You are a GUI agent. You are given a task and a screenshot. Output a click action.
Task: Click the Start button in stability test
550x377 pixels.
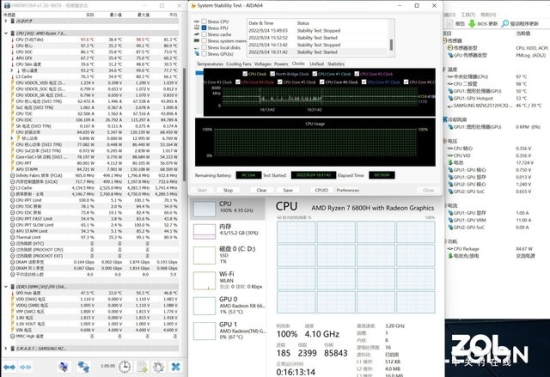202,190
